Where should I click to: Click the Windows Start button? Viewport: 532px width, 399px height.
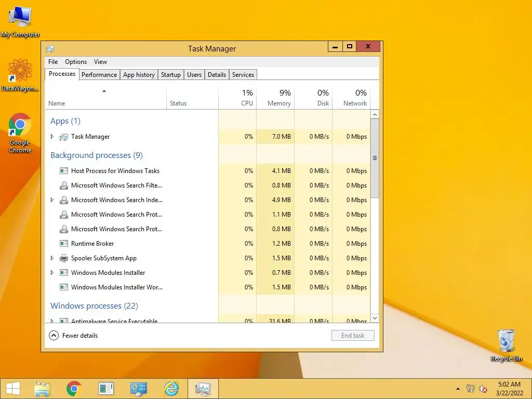click(13, 389)
